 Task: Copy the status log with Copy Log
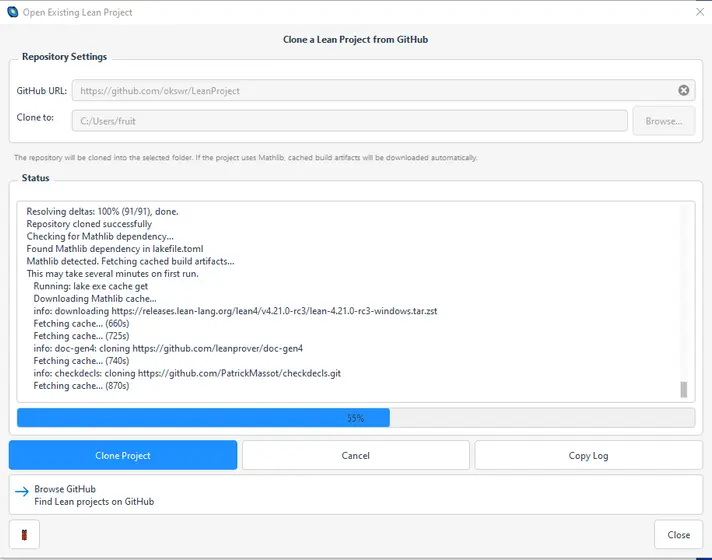pos(587,455)
